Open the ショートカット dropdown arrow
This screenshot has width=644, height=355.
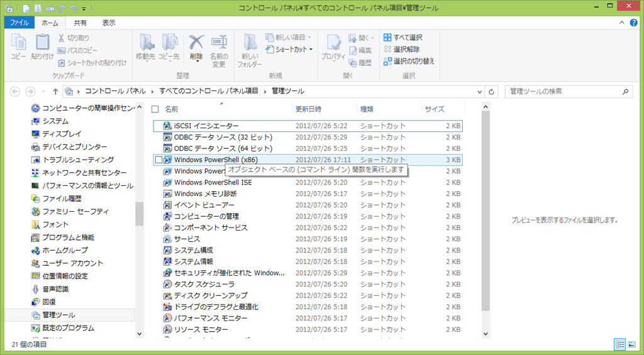click(x=311, y=49)
